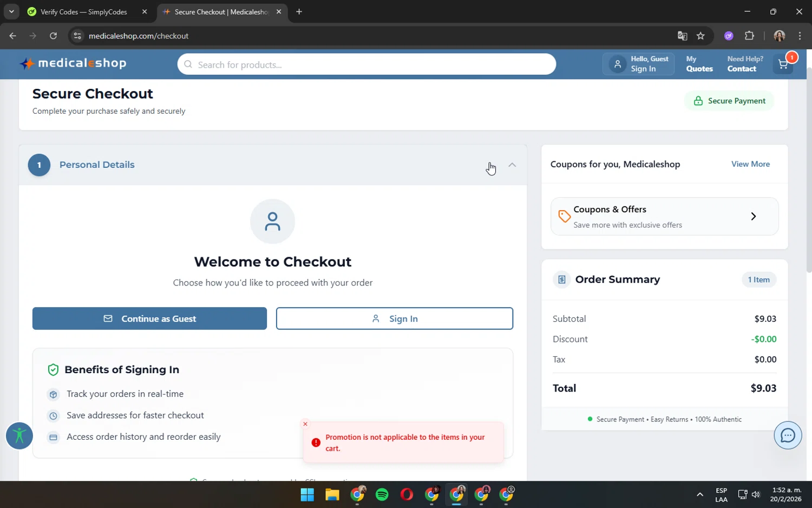Open the Windows Start menu

point(307,494)
